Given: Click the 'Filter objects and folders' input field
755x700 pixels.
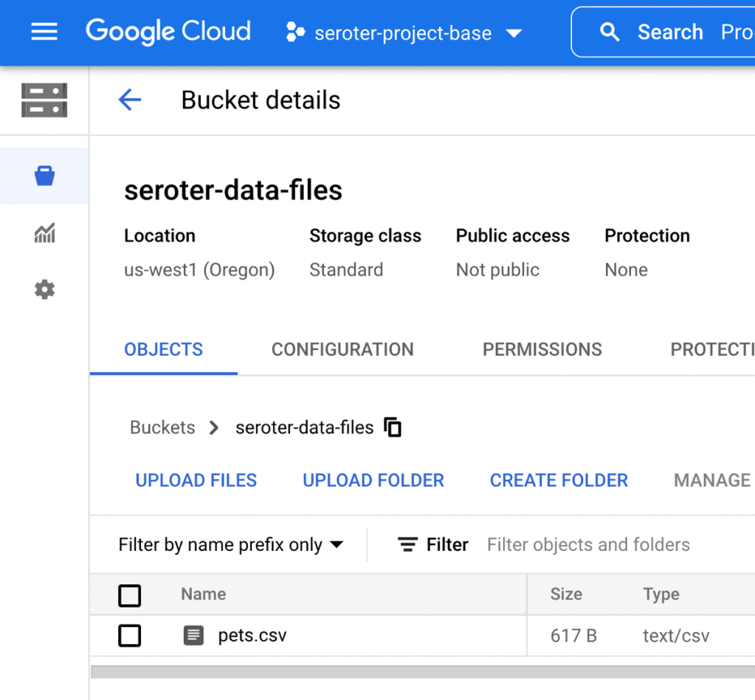Looking at the screenshot, I should (x=588, y=545).
